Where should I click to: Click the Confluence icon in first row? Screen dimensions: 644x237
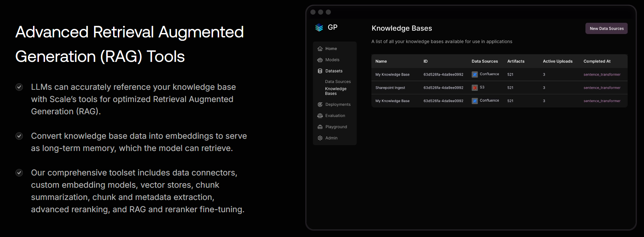(475, 74)
